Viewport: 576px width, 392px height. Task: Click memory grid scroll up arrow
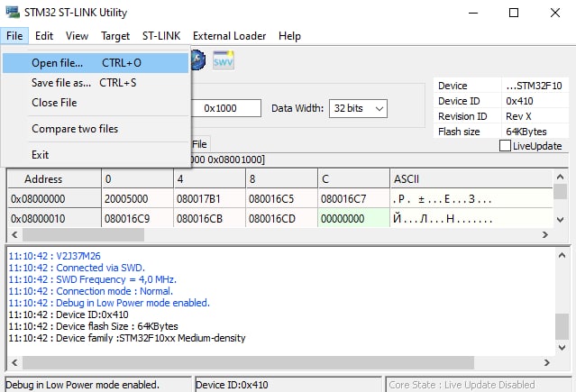coord(560,177)
